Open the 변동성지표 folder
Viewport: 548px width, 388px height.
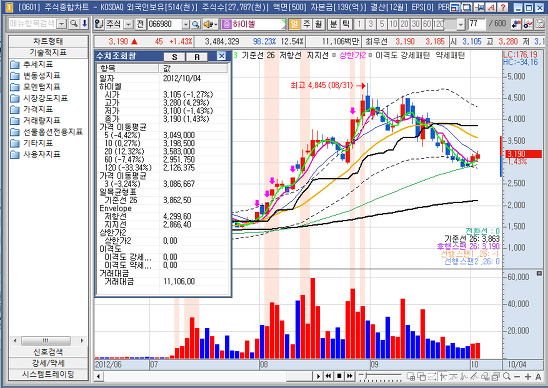pos(35,76)
